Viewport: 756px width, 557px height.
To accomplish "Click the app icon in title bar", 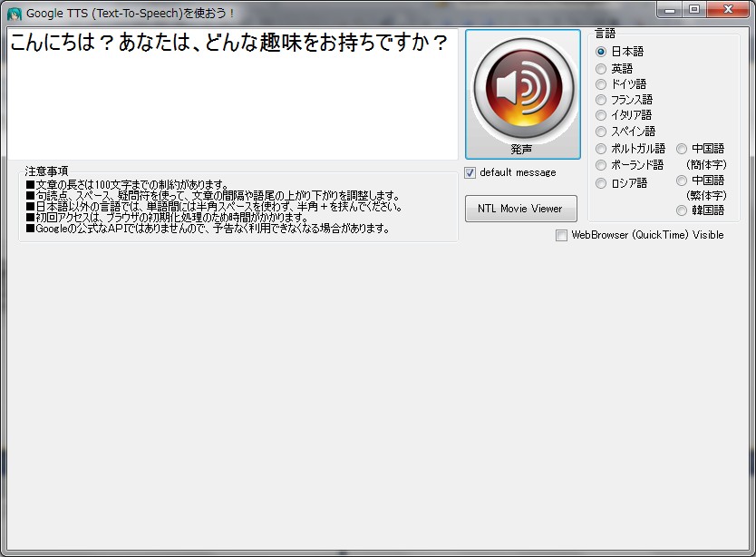I will [x=15, y=14].
